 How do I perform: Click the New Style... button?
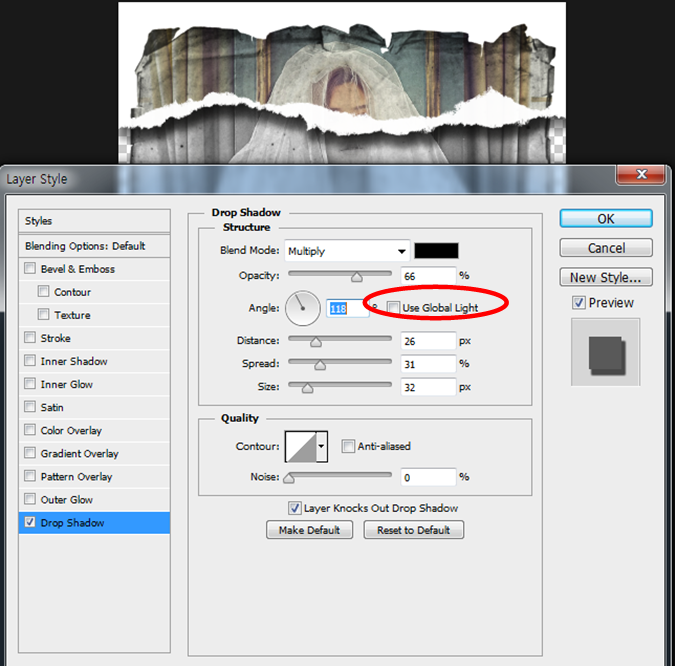click(606, 277)
